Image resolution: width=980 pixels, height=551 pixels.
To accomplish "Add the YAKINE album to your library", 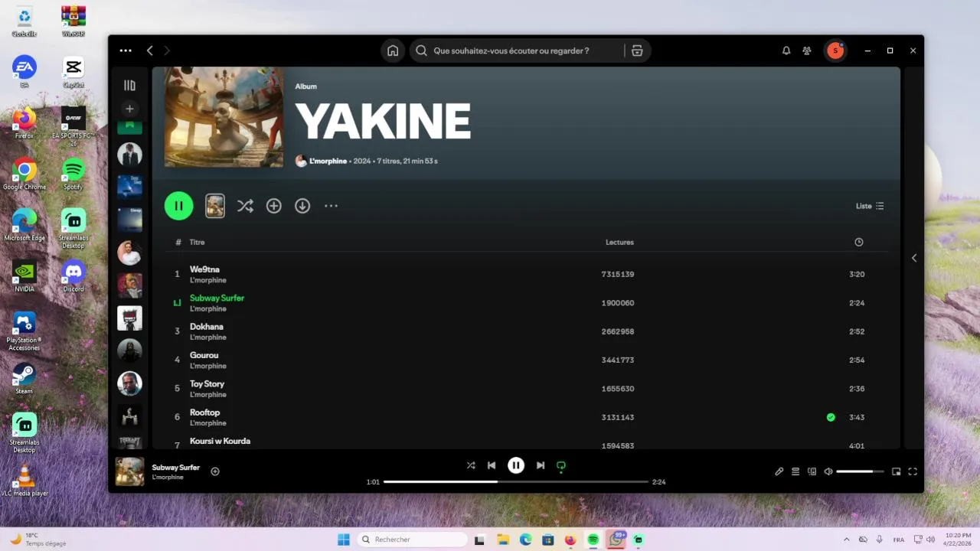I will (274, 206).
